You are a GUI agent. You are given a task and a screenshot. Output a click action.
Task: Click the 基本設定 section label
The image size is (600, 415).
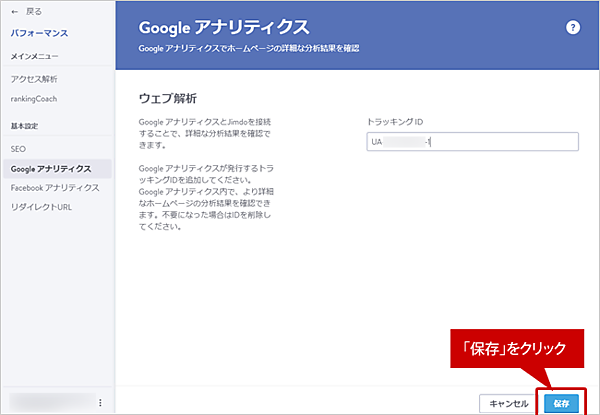tap(27, 128)
